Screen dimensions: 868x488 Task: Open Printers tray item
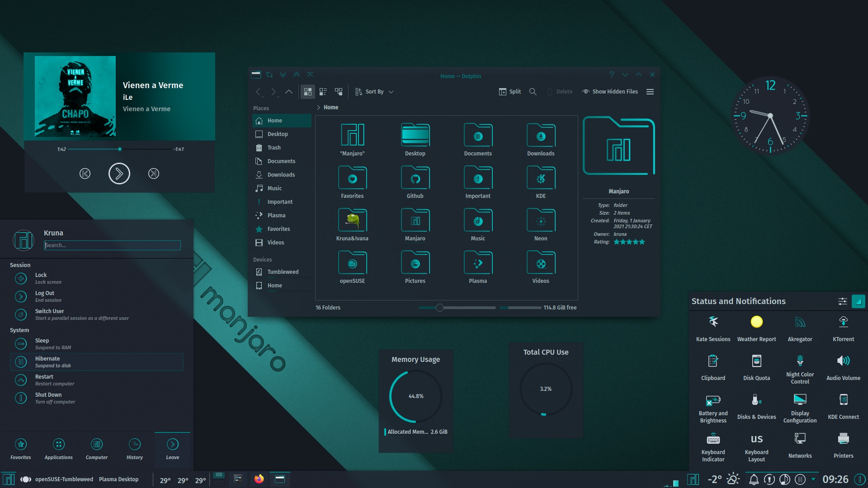(x=844, y=445)
